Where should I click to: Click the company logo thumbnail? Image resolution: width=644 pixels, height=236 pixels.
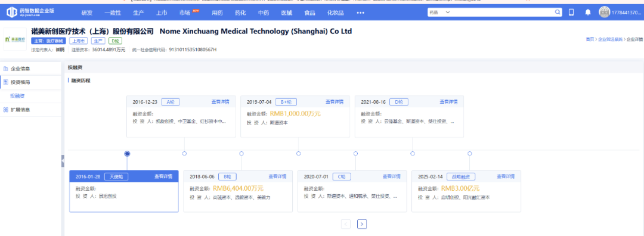click(x=15, y=39)
